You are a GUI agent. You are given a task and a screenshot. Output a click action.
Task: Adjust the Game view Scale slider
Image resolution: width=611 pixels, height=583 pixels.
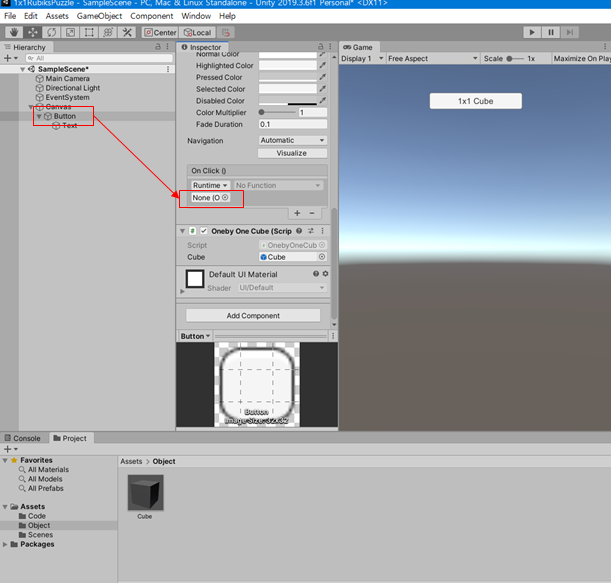point(515,58)
